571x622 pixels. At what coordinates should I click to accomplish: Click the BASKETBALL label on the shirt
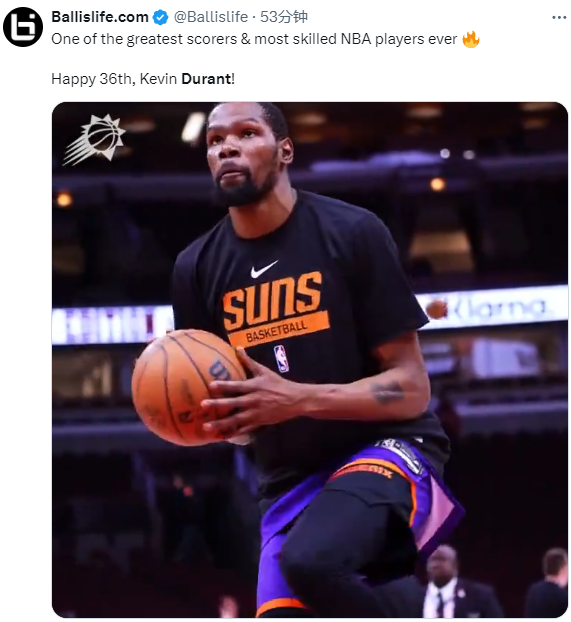276,332
